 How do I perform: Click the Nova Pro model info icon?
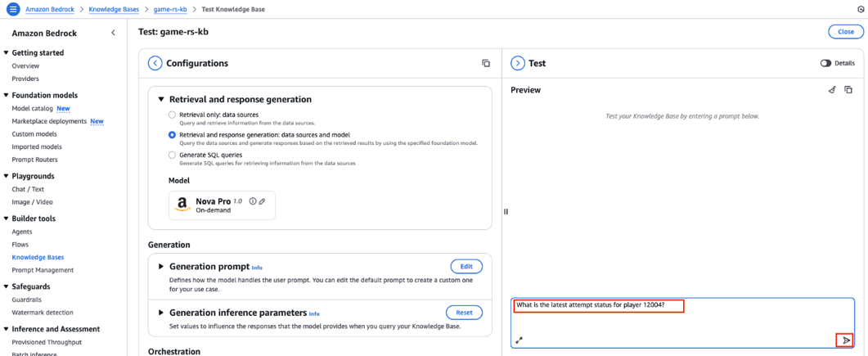tap(253, 201)
